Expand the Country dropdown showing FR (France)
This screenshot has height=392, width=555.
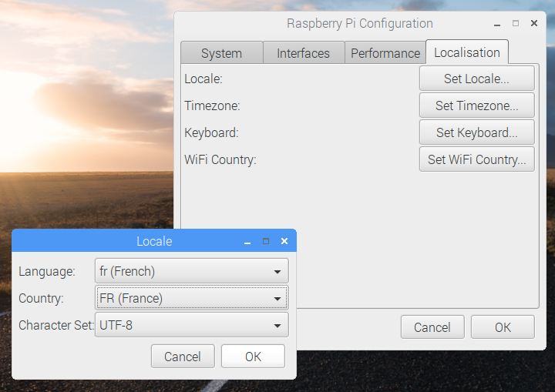192,298
